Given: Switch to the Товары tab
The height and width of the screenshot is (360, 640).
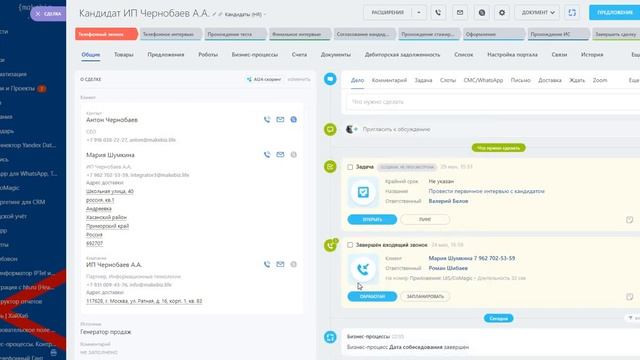Looking at the screenshot, I should pyautogui.click(x=124, y=55).
